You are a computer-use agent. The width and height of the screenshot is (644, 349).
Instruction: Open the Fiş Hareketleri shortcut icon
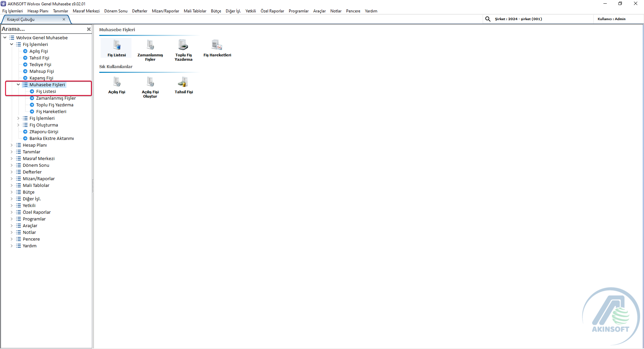(x=217, y=48)
